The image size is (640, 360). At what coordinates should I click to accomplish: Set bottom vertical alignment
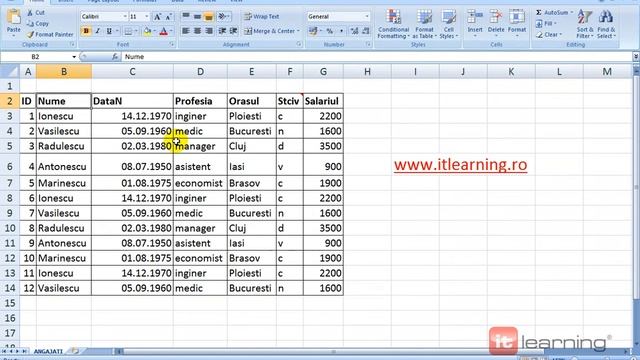click(209, 16)
